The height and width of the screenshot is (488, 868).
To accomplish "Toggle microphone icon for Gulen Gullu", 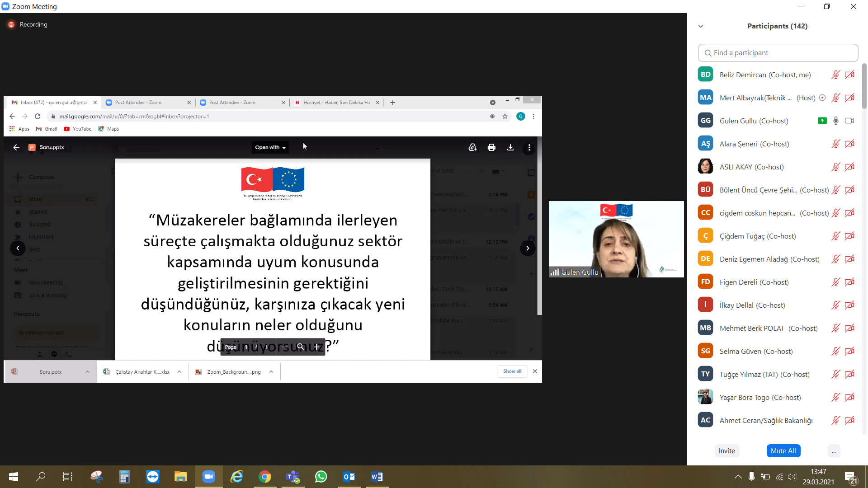I will tap(836, 121).
